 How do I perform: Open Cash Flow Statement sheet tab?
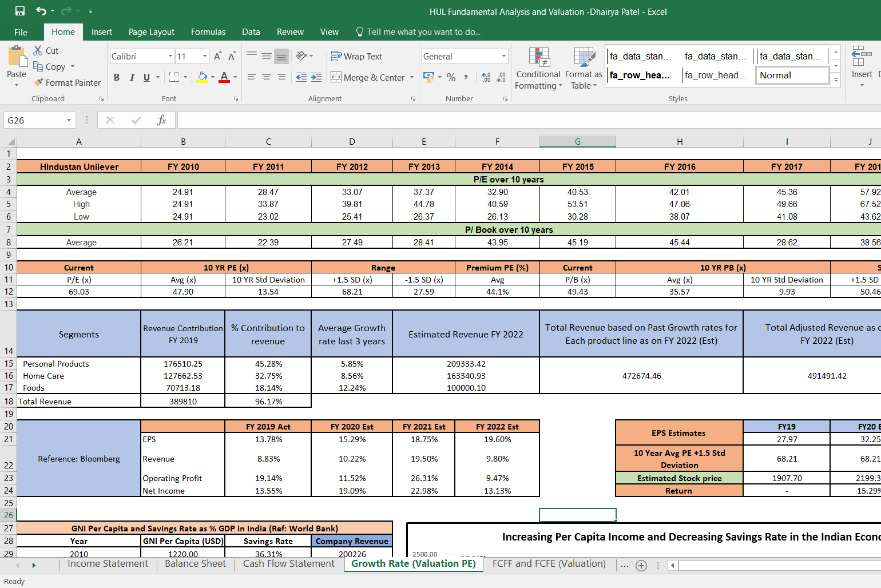tap(289, 564)
